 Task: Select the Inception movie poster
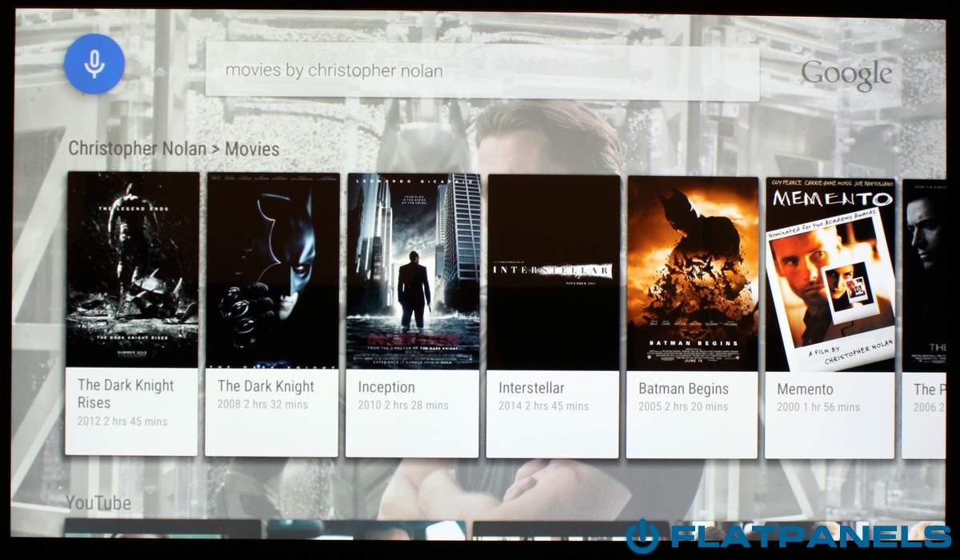click(414, 271)
